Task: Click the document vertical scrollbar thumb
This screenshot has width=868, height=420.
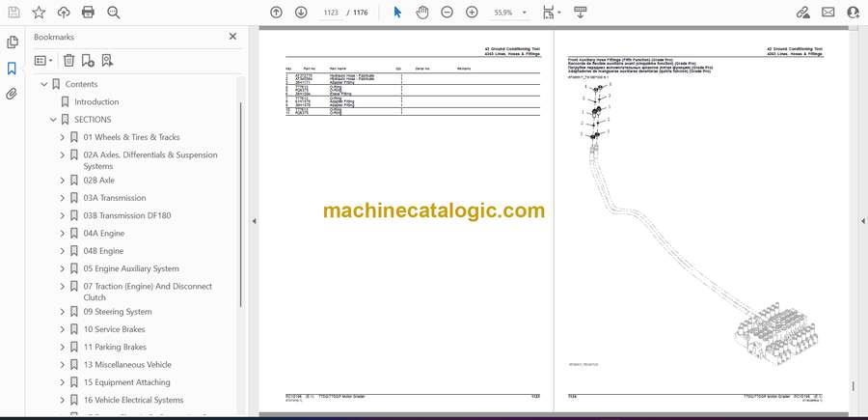Action: 854,385
